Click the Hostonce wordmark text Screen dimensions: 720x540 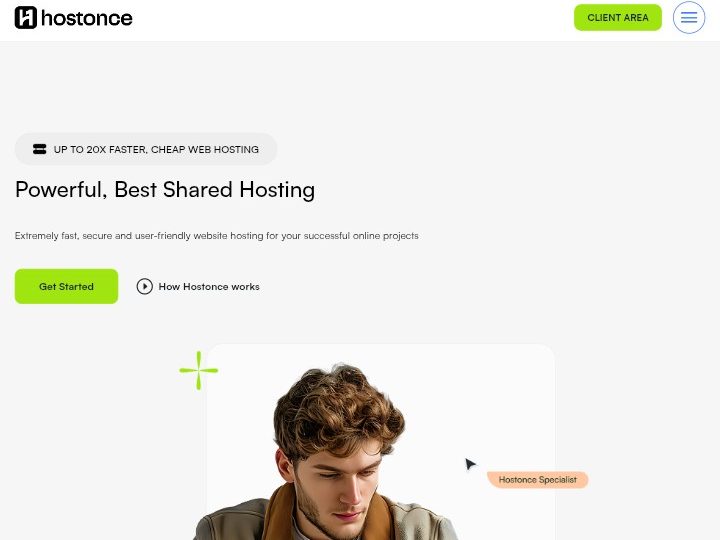[88, 18]
